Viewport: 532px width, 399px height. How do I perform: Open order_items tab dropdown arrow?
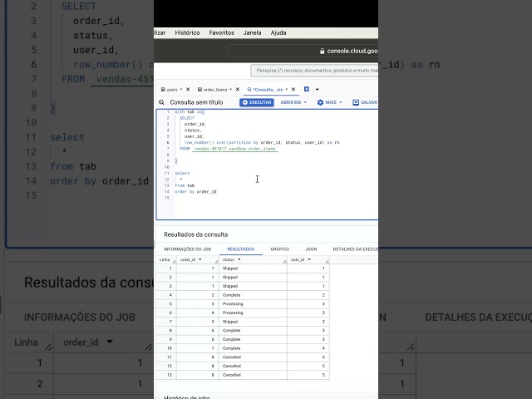click(x=231, y=90)
